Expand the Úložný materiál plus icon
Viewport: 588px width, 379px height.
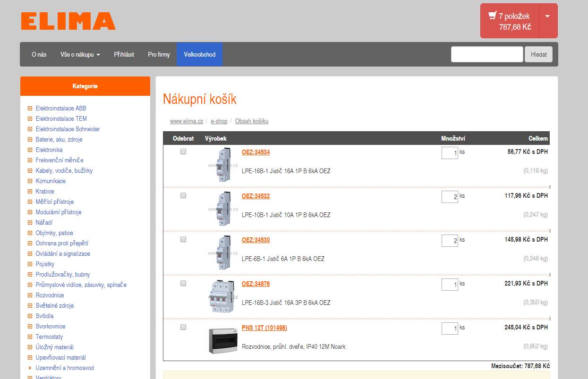[30, 347]
